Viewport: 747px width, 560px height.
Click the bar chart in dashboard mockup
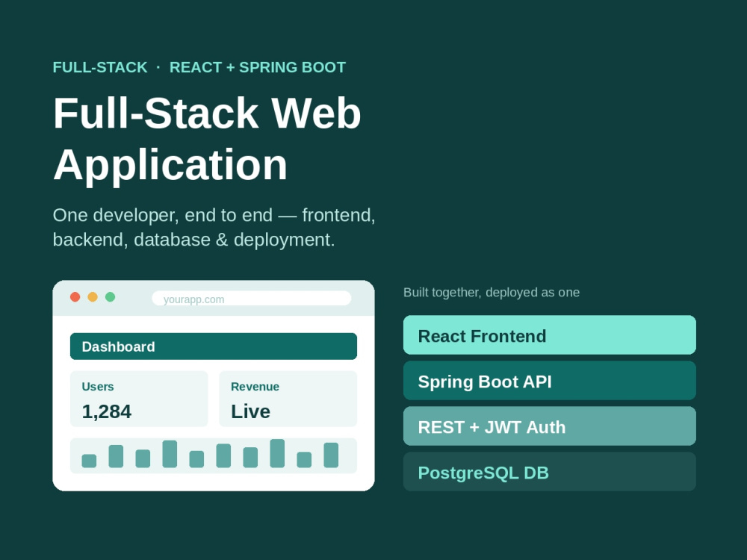click(214, 455)
